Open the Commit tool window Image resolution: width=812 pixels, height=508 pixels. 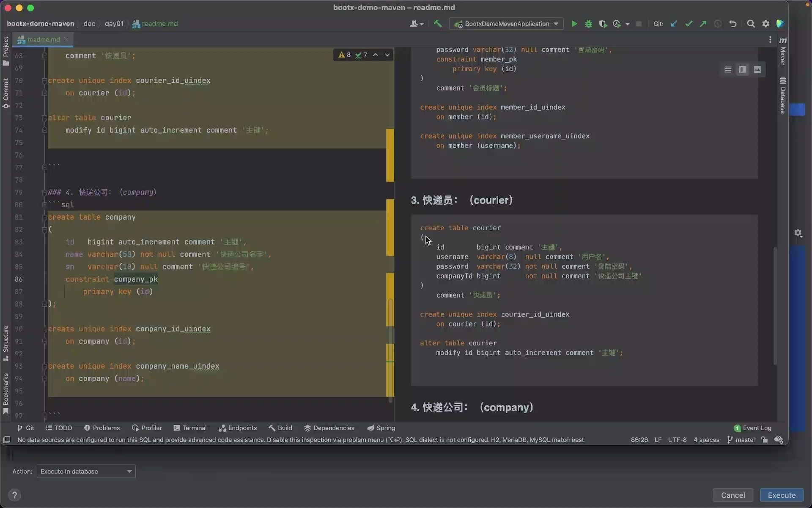pyautogui.click(x=6, y=93)
